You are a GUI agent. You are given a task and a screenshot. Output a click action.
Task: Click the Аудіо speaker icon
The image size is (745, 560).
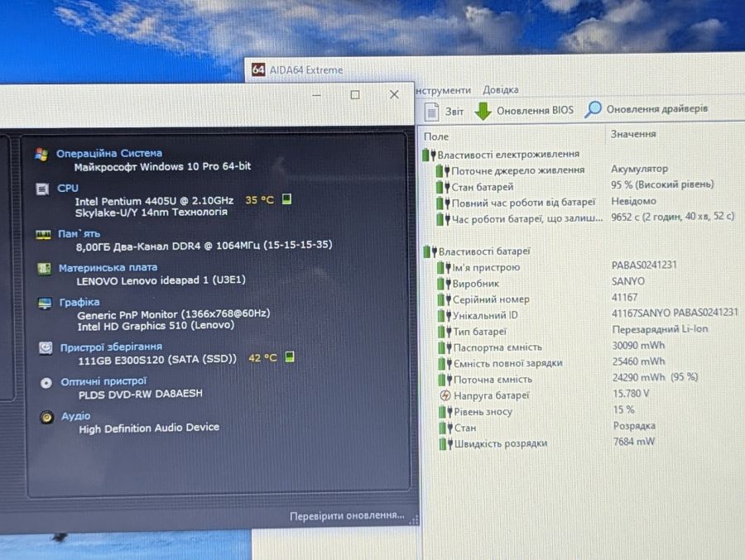[46, 418]
